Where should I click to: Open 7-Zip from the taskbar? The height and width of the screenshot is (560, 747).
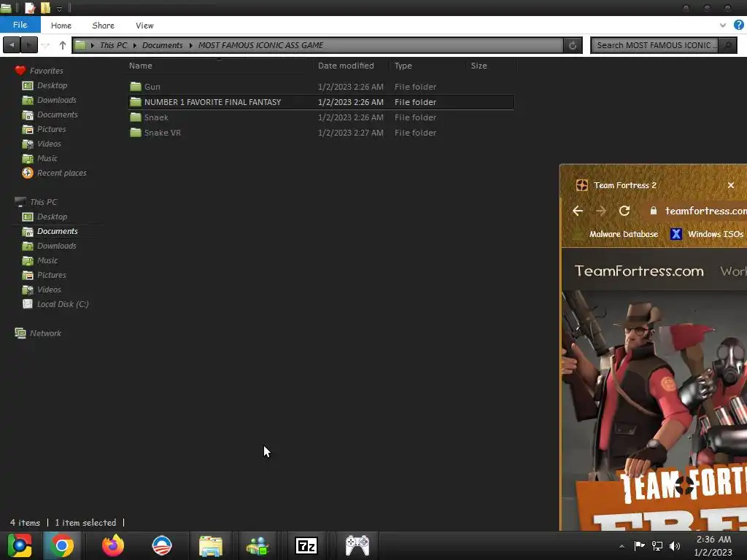[x=306, y=545]
